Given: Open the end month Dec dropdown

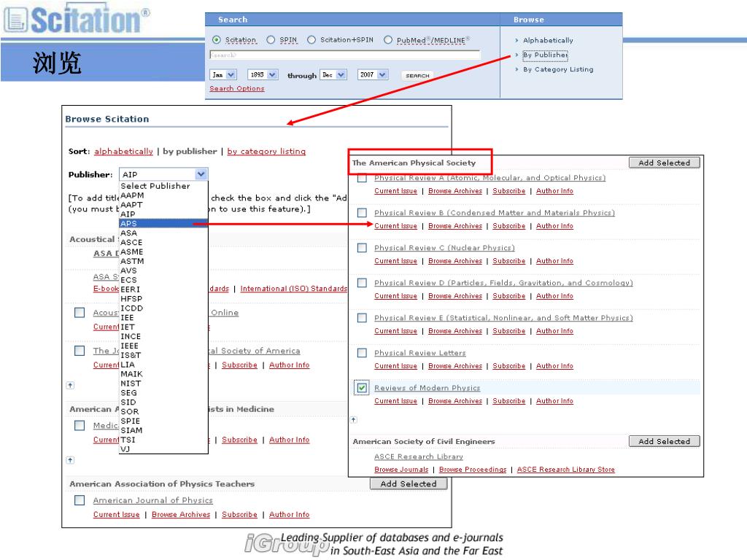Looking at the screenshot, I should point(333,75).
